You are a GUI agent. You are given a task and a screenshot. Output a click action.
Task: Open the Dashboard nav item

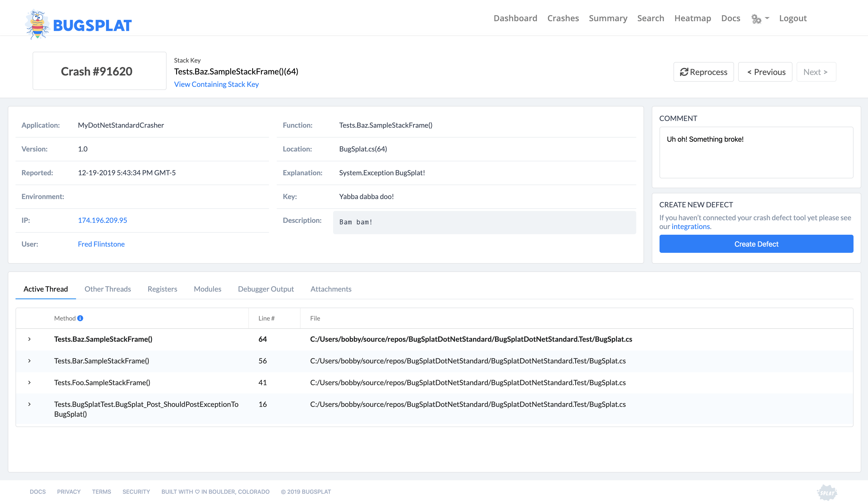pyautogui.click(x=515, y=18)
